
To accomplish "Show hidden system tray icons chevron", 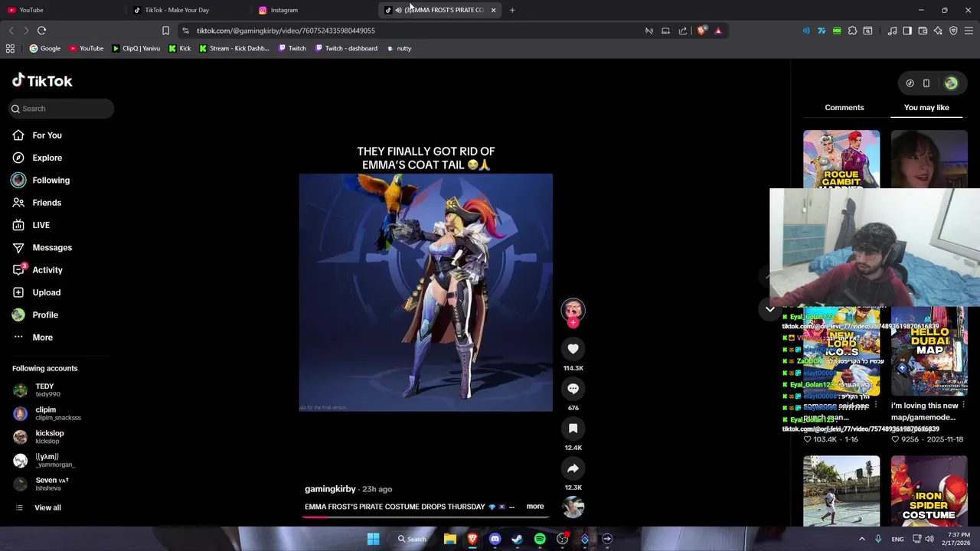I will [861, 539].
